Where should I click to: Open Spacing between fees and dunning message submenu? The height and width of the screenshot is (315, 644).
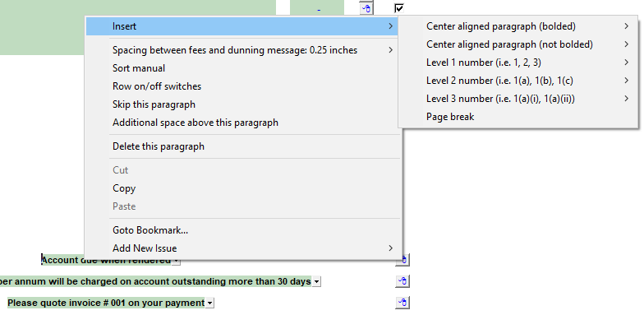click(242, 50)
